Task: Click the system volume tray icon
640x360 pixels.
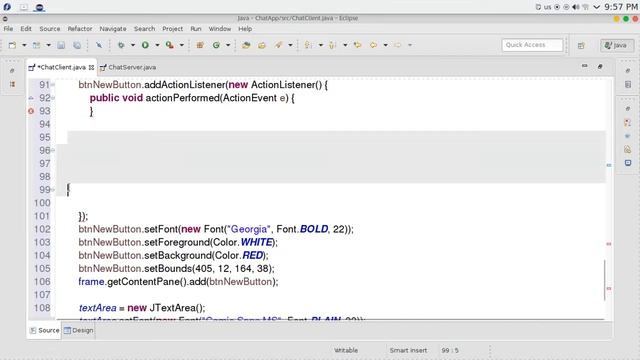Action: tap(576, 7)
